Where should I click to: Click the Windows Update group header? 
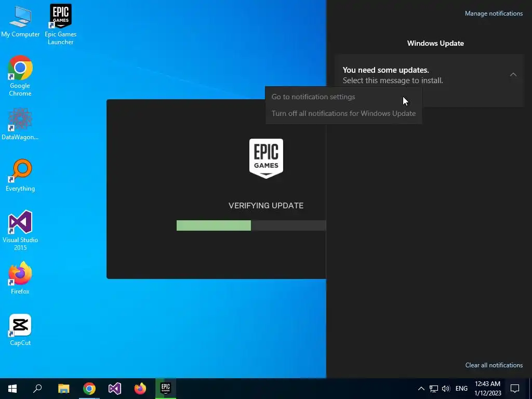[435, 43]
